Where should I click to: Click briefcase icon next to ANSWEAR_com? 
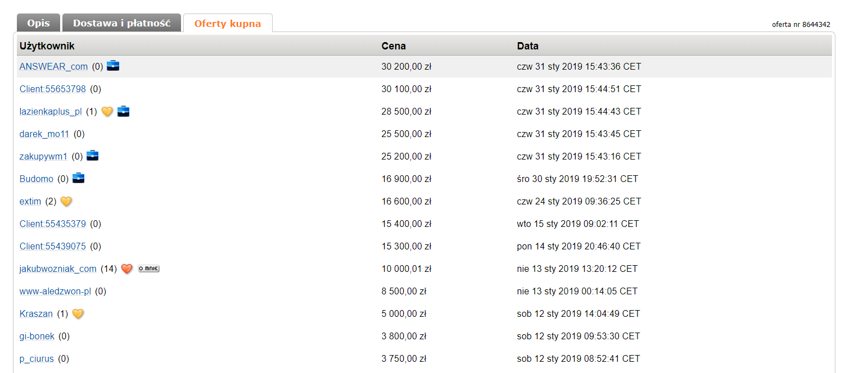click(113, 66)
